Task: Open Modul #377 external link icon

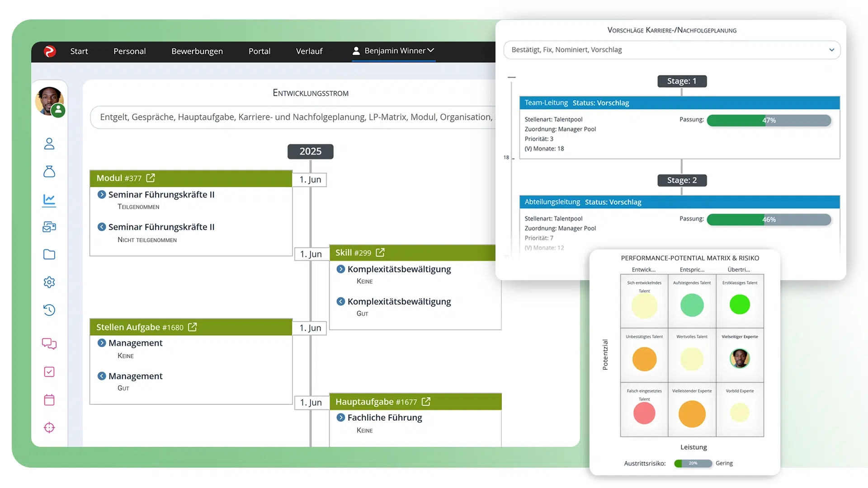Action: tap(151, 178)
